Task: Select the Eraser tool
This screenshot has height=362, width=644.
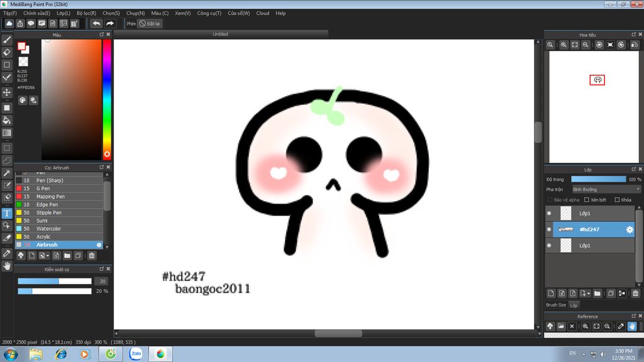Action: pos(7,53)
